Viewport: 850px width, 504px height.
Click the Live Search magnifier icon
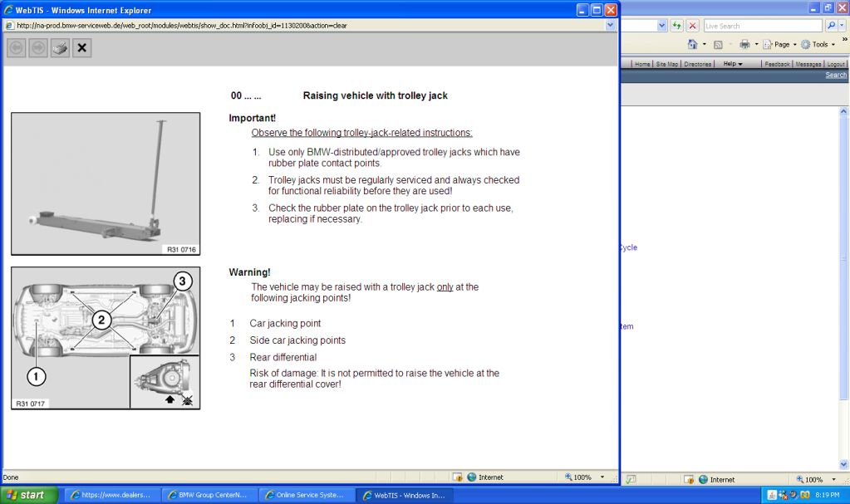(x=832, y=26)
